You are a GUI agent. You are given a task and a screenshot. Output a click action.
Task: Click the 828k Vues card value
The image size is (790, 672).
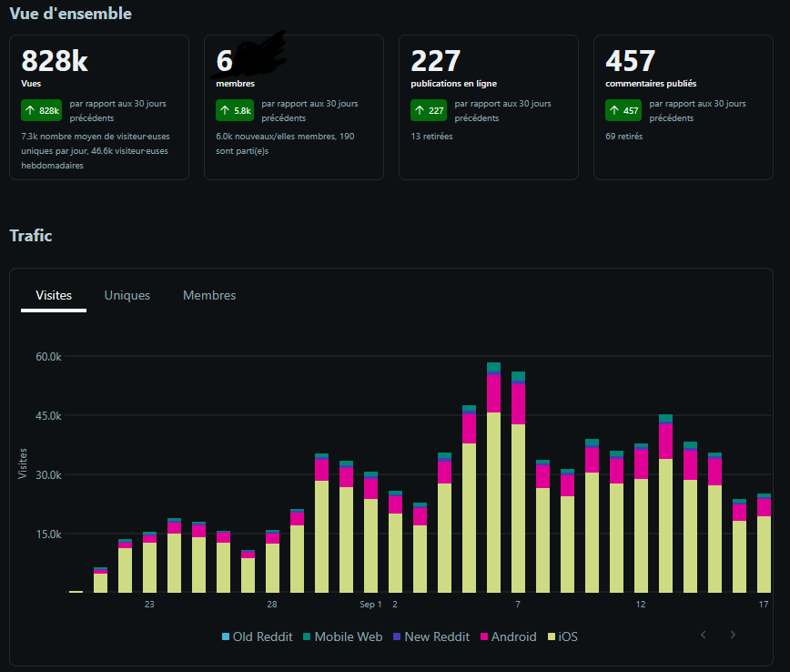pos(55,60)
